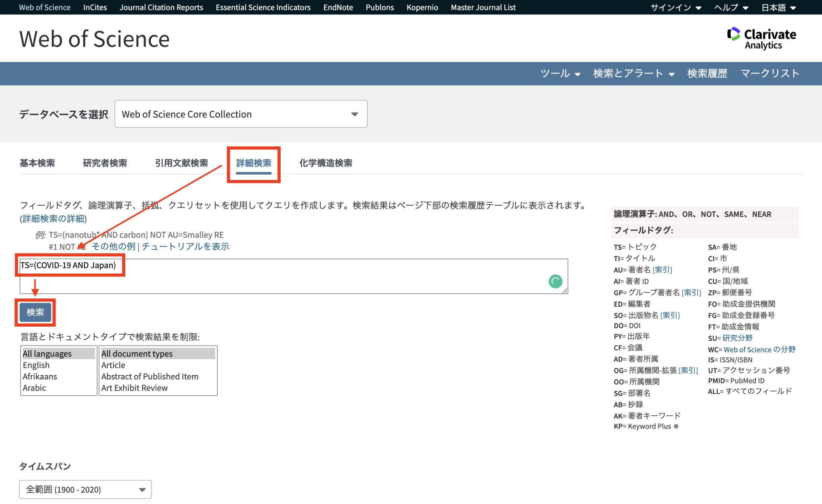The image size is (822, 504).
Task: Select All document types option
Action: click(158, 354)
